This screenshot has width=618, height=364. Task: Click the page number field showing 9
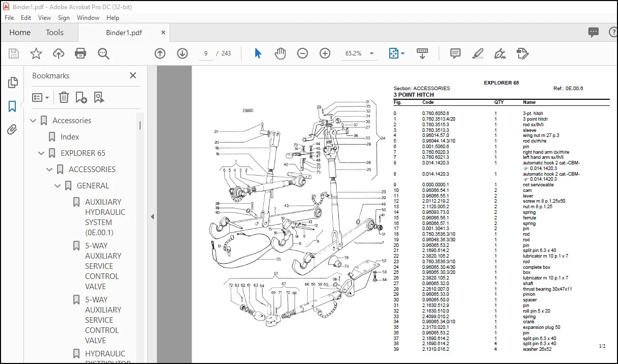206,53
